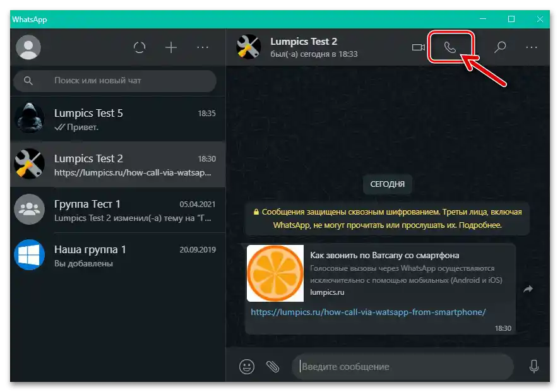
Task: Click the 18:30 time on link message
Action: [503, 328]
